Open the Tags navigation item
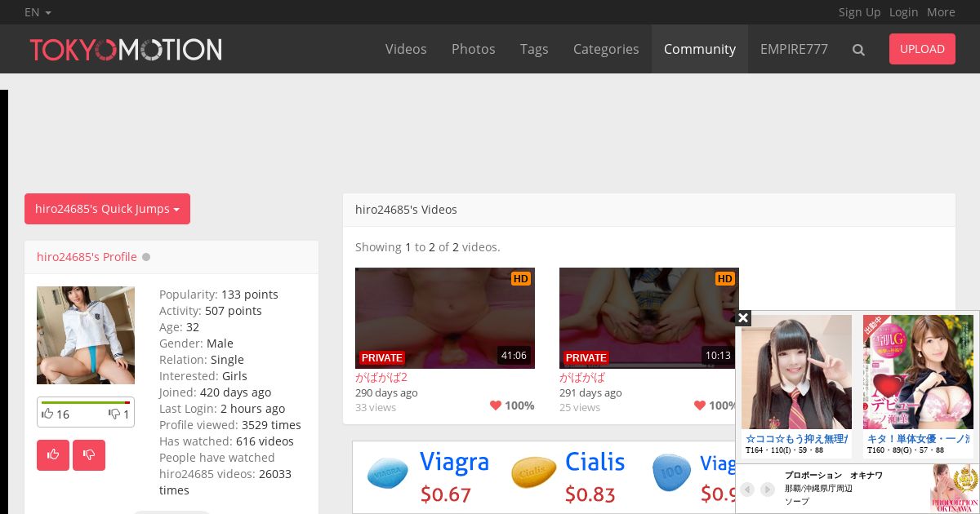Image resolution: width=980 pixels, height=514 pixels. click(534, 49)
